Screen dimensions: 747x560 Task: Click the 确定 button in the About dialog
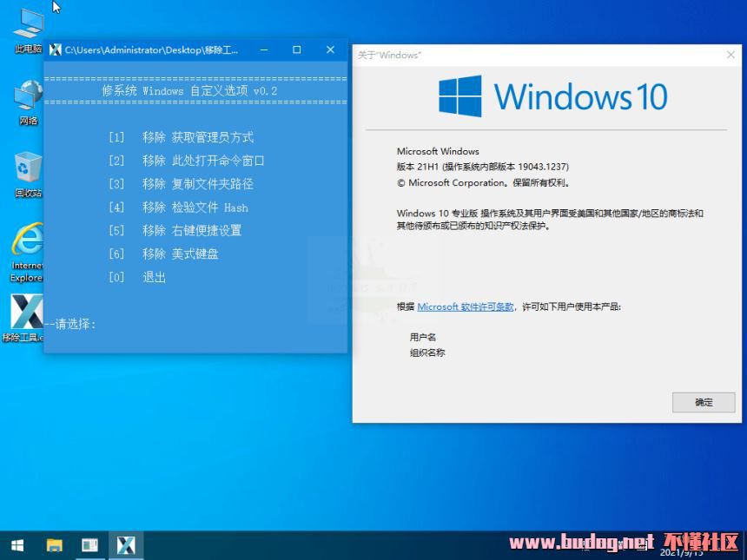(704, 402)
